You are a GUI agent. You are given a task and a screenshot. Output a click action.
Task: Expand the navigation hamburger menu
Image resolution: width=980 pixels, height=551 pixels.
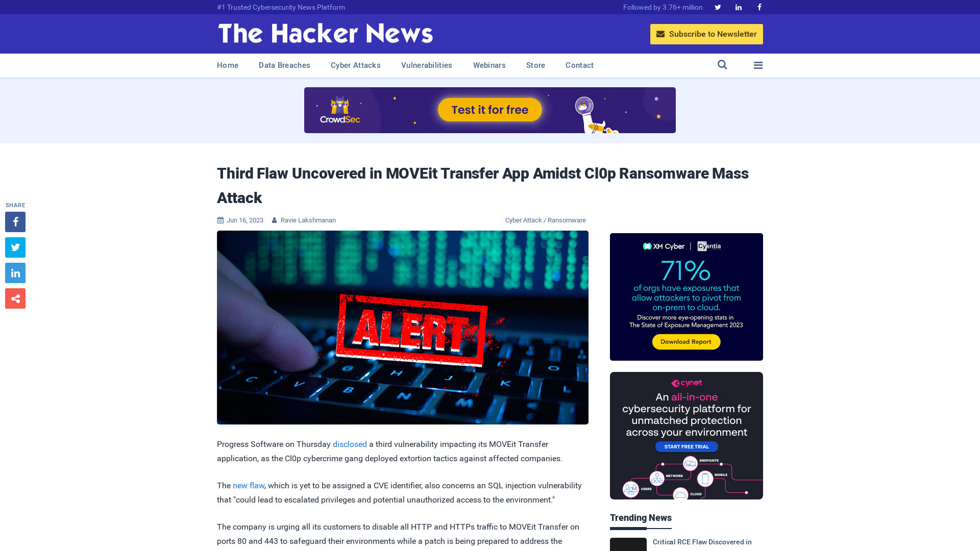758,65
